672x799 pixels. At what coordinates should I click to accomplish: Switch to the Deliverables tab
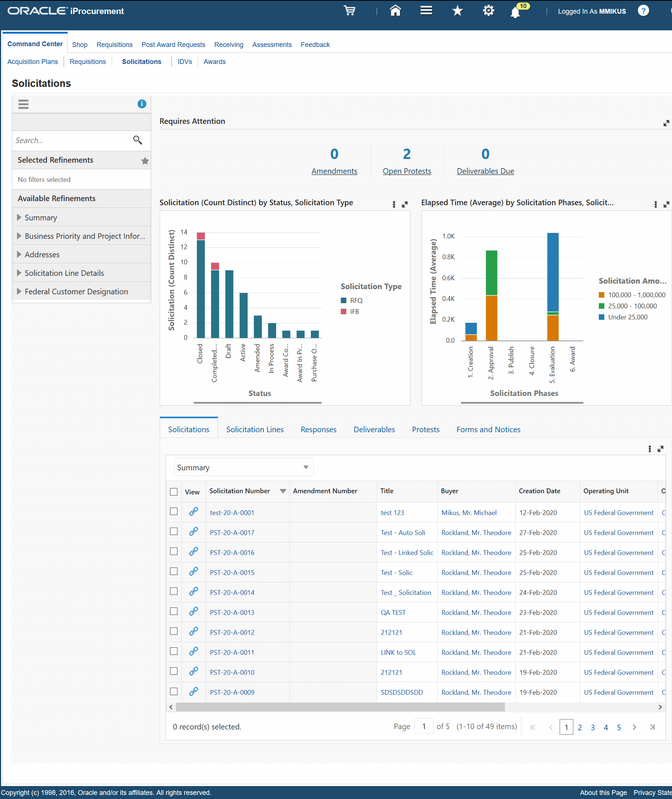click(x=374, y=429)
